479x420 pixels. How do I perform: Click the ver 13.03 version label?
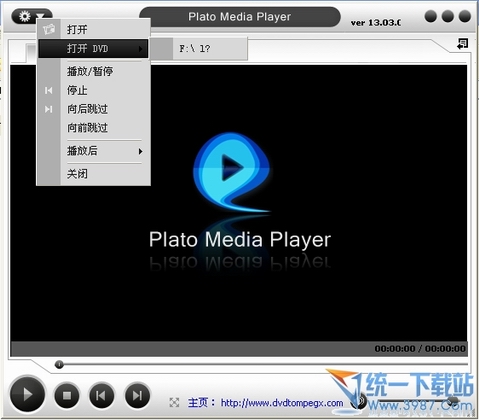(x=376, y=23)
